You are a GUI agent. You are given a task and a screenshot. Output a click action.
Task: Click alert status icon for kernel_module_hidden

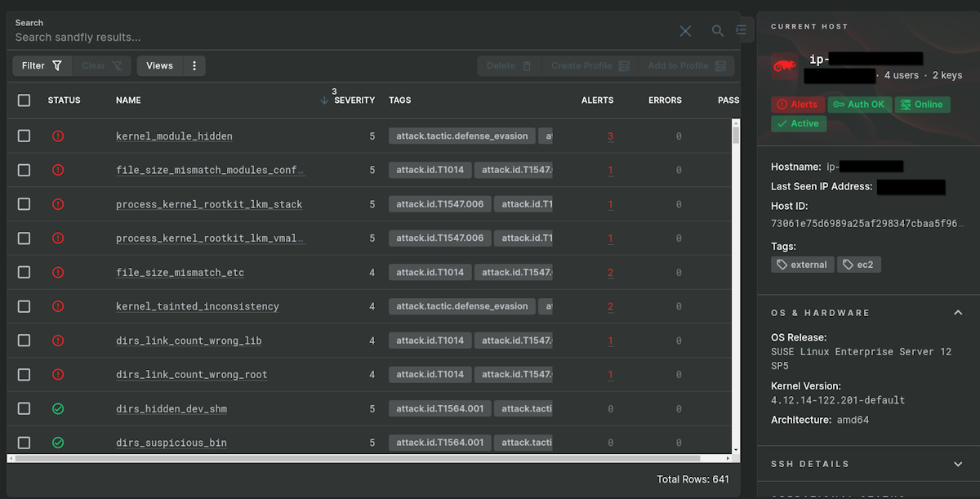[58, 136]
